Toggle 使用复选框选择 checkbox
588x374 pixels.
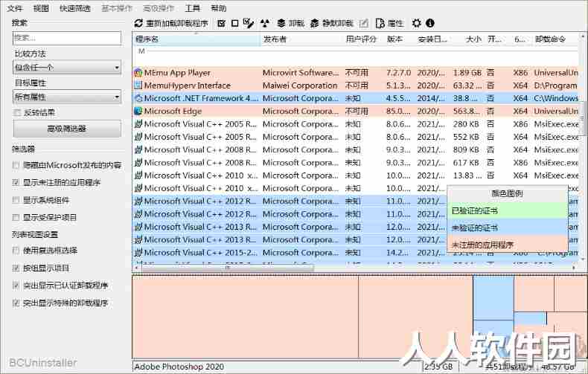(16, 251)
